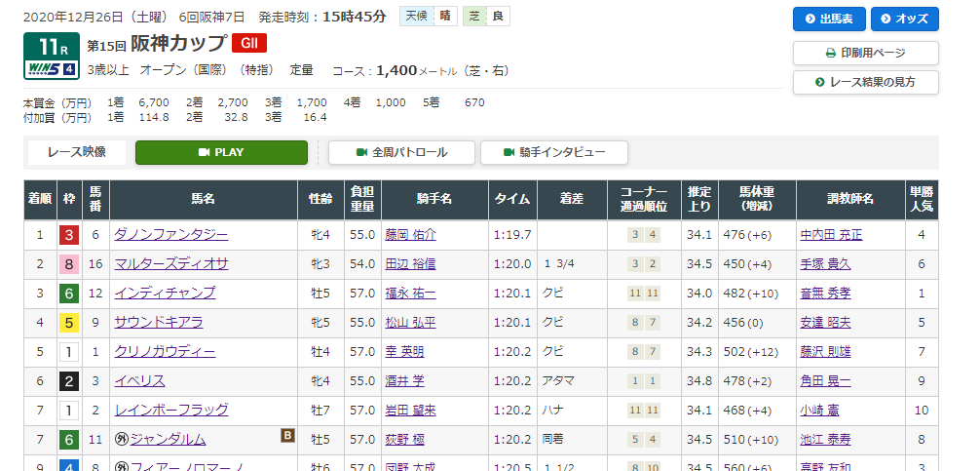The height and width of the screenshot is (471, 980).
Task: Click the 着順 column header
Action: 40,200
